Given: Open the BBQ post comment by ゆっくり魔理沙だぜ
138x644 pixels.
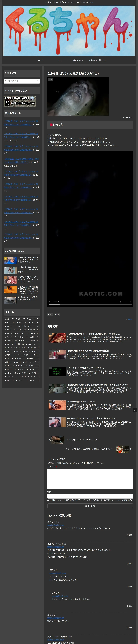Looking at the screenshot, I should 21,160.
